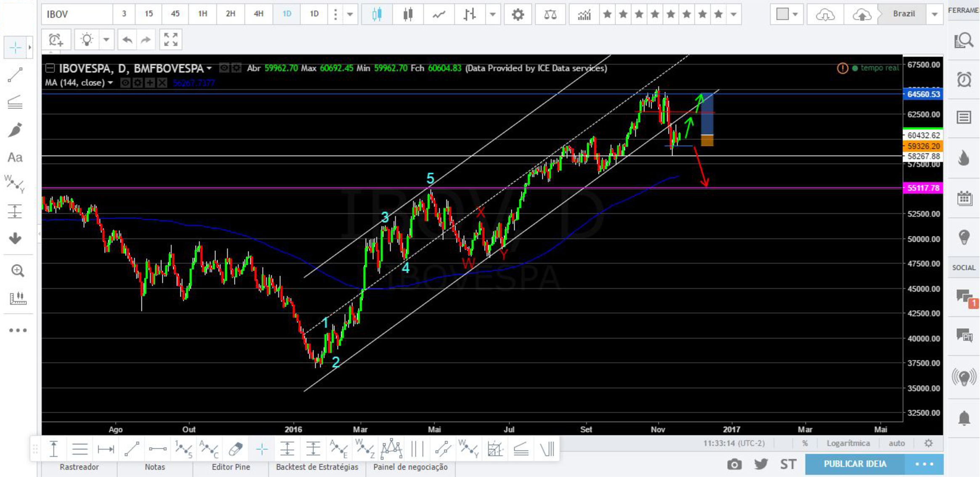Open the Brazil layout dropdown arrow

[935, 14]
